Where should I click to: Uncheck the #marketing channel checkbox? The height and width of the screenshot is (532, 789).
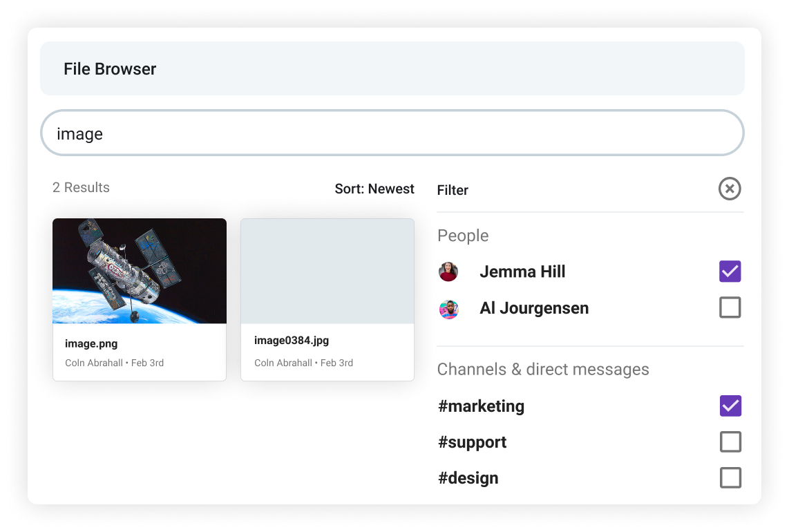(730, 406)
